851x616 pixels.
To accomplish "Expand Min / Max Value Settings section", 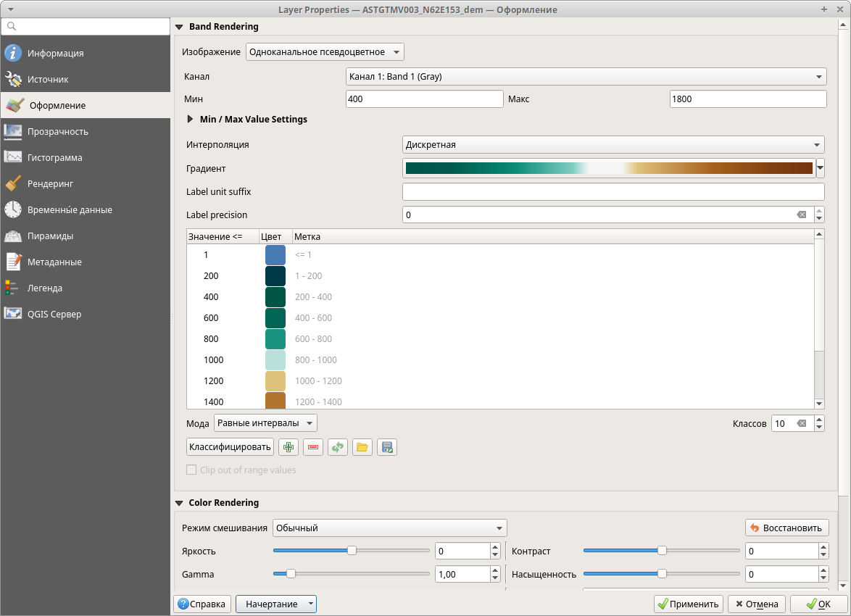I will 191,119.
